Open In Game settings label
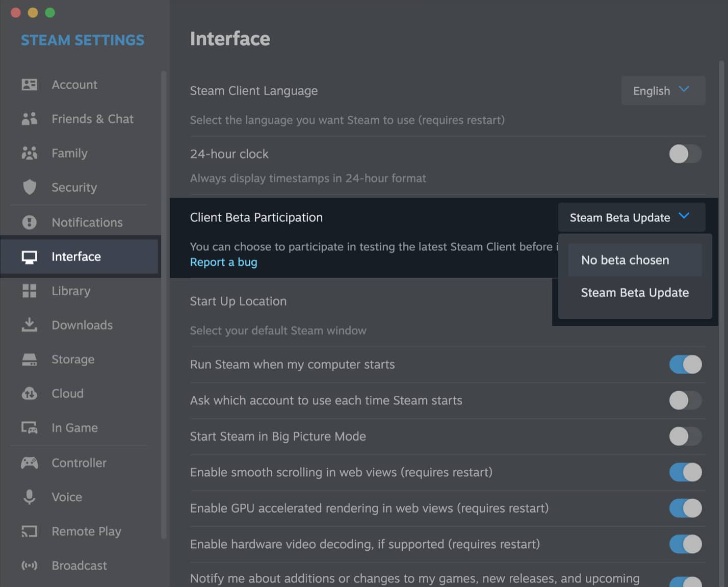 [74, 428]
